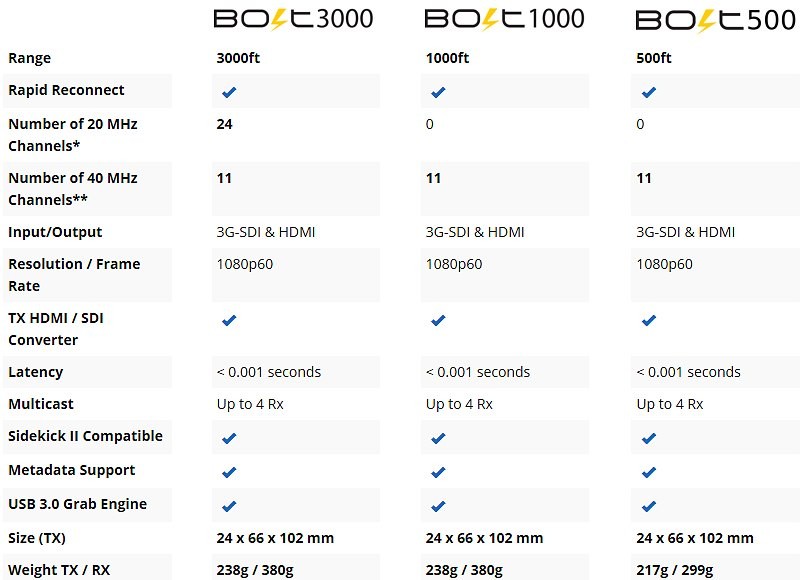This screenshot has height=580, width=812.
Task: Click Bolt 3000 Rapid Reconnect checkmark
Action: click(229, 92)
